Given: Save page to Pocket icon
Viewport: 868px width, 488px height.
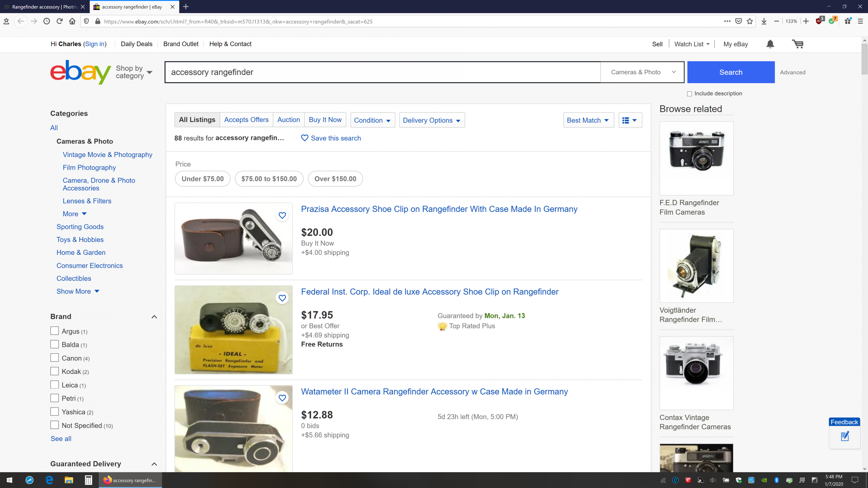Looking at the screenshot, I should (739, 21).
